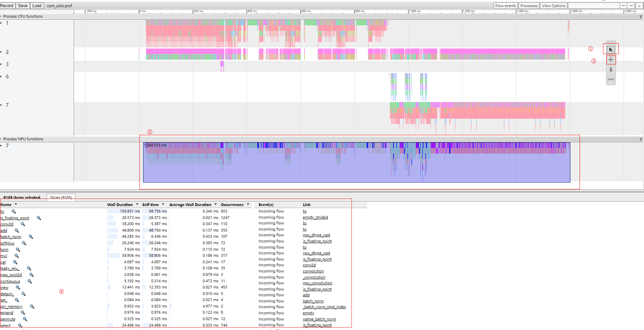Click magnifier icon beside tanh
Screen dimensions: 644x330
18,250
